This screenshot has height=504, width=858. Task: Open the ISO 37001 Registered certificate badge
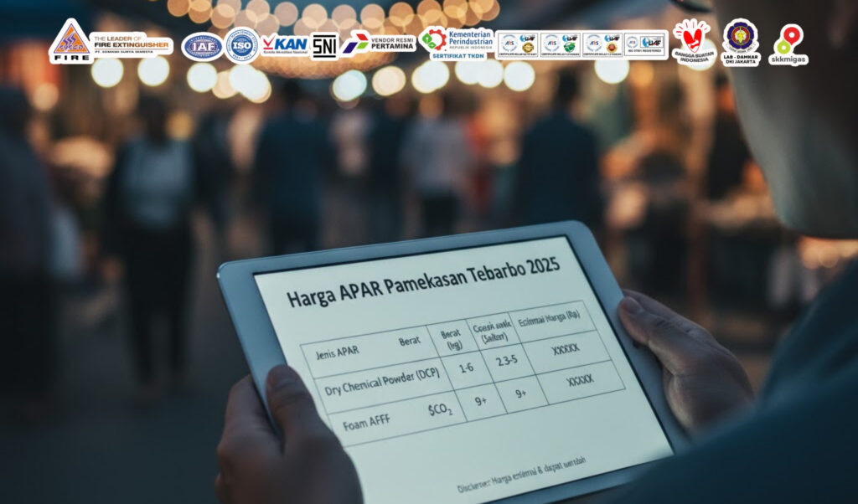coord(646,44)
